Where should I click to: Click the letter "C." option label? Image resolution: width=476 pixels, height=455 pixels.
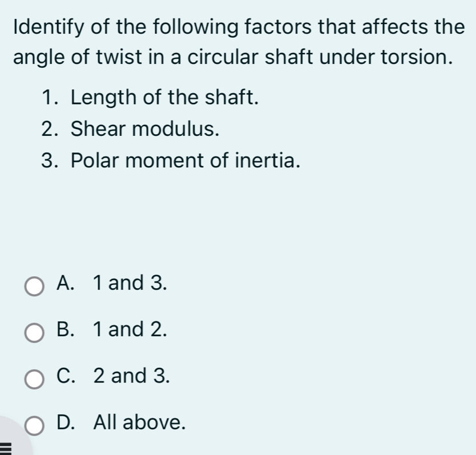click(x=67, y=376)
